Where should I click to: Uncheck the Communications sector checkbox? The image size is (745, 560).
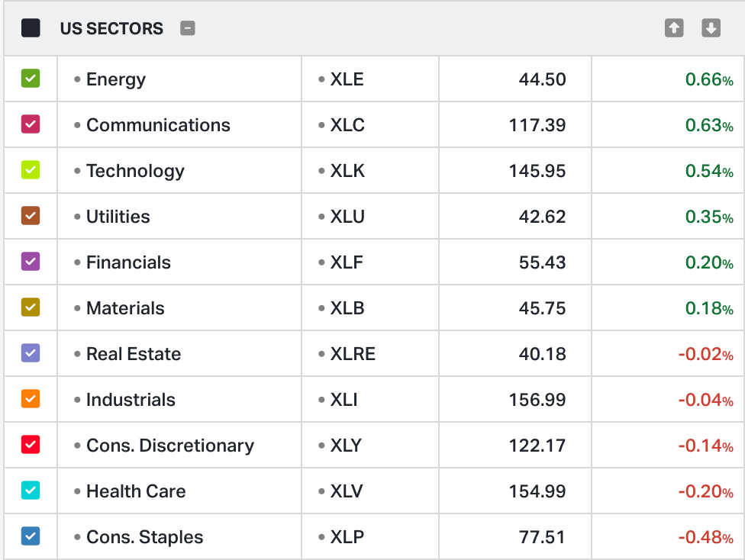tap(31, 124)
